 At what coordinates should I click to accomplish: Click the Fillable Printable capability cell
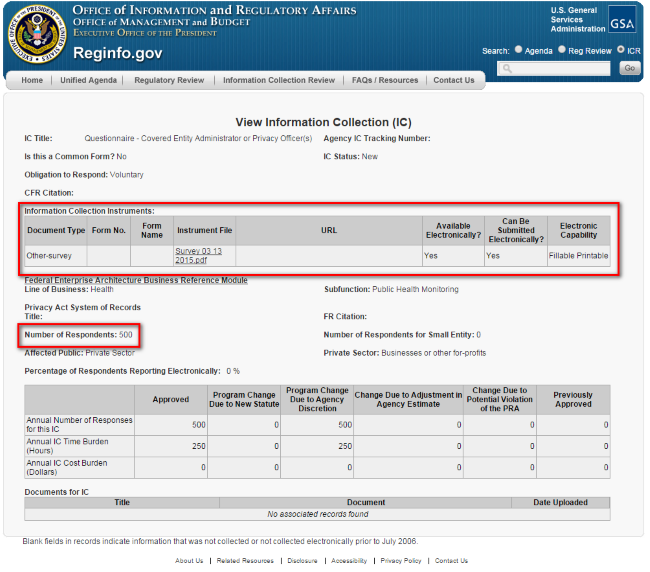click(578, 256)
